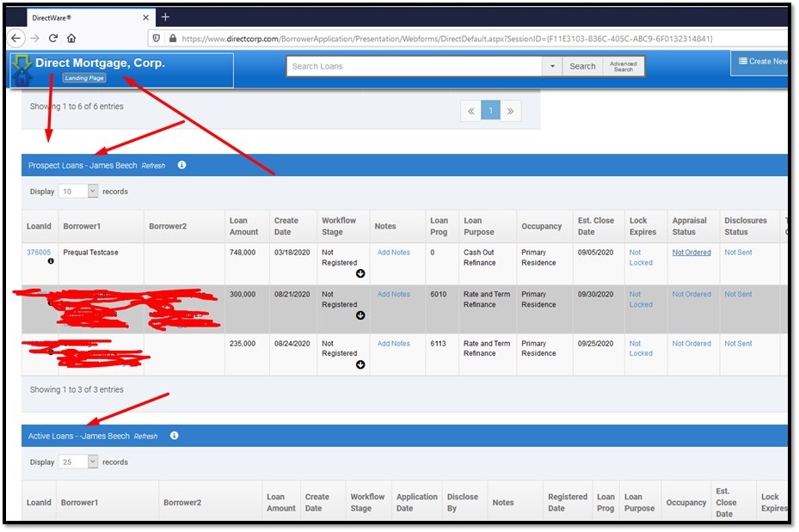This screenshot has width=799, height=532.
Task: Open the browser home page
Action: 71,38
